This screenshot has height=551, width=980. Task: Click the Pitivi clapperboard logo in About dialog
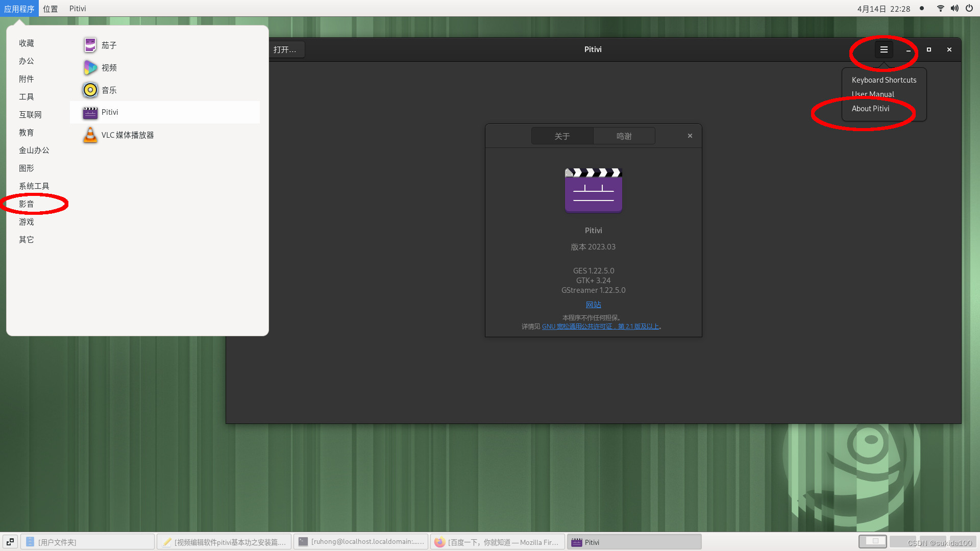[x=593, y=190]
